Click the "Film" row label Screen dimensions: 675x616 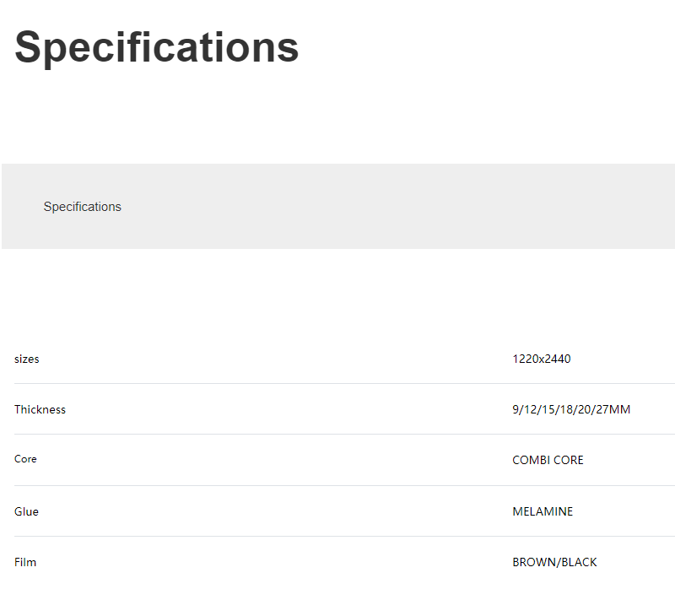tap(25, 562)
